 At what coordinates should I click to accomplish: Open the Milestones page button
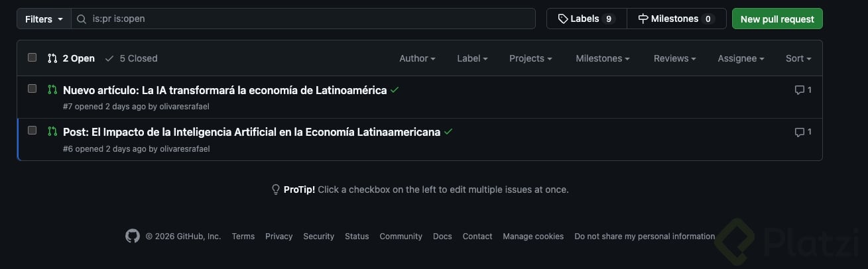[676, 19]
